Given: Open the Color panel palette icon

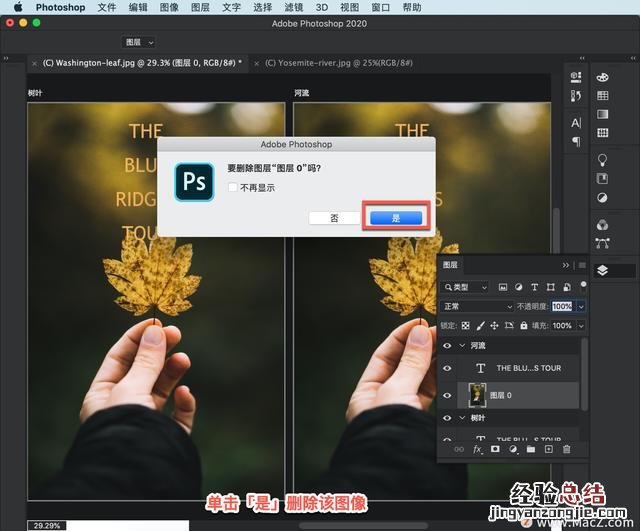Looking at the screenshot, I should 603,77.
